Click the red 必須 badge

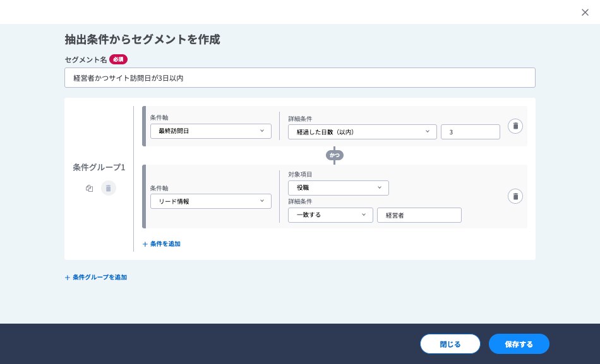click(118, 59)
